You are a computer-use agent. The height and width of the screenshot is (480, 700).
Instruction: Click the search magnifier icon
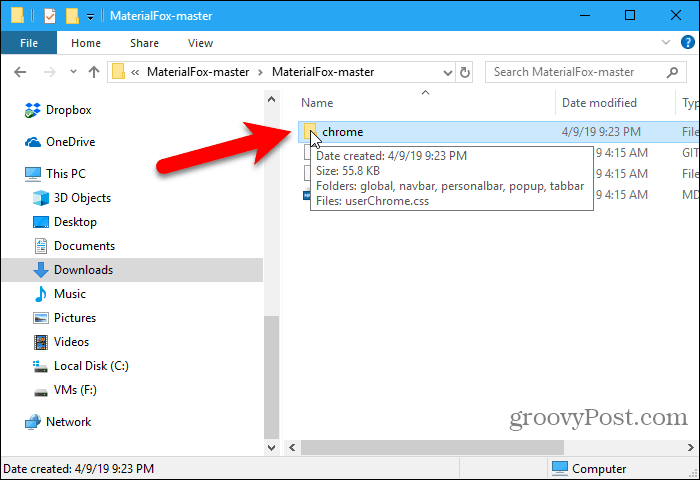coord(672,72)
